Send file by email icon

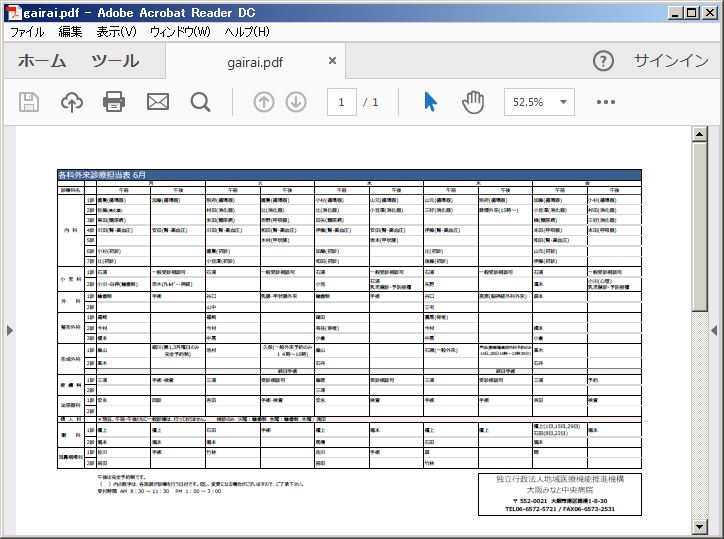[x=158, y=102]
